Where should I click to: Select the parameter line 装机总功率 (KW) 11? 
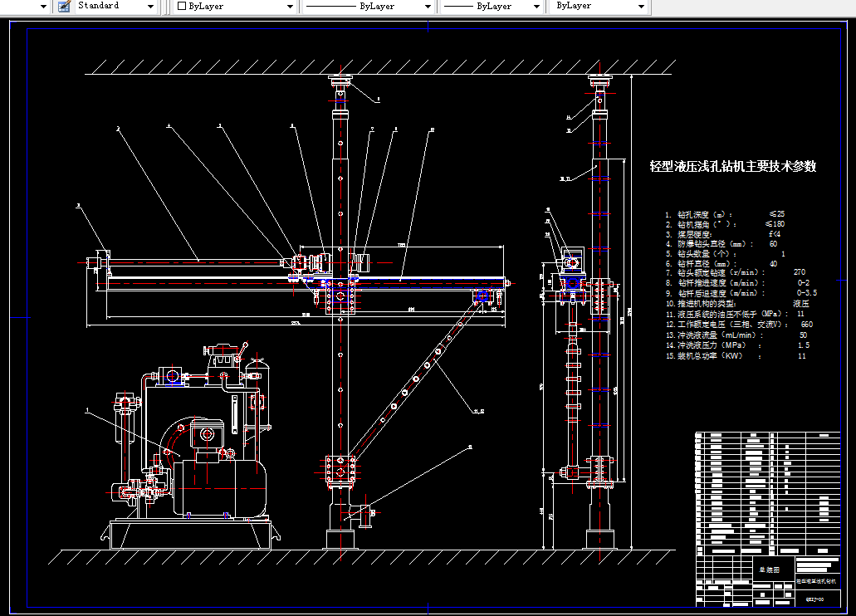(x=735, y=356)
